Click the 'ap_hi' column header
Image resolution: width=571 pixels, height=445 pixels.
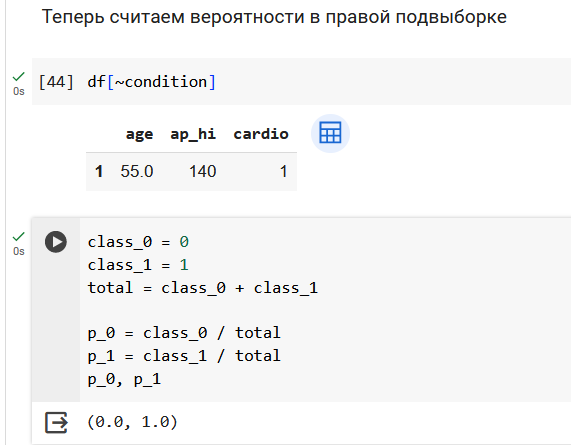(193, 134)
